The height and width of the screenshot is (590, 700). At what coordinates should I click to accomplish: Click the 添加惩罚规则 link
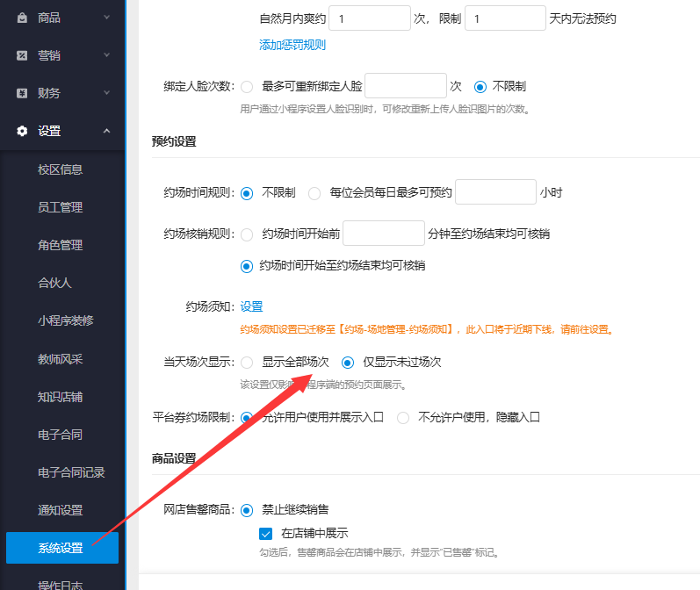pyautogui.click(x=292, y=45)
